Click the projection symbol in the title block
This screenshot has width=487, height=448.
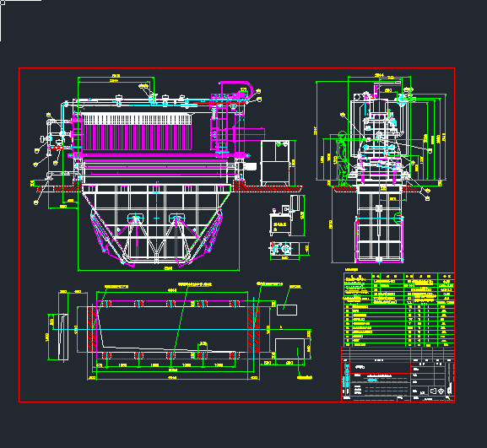437,391
